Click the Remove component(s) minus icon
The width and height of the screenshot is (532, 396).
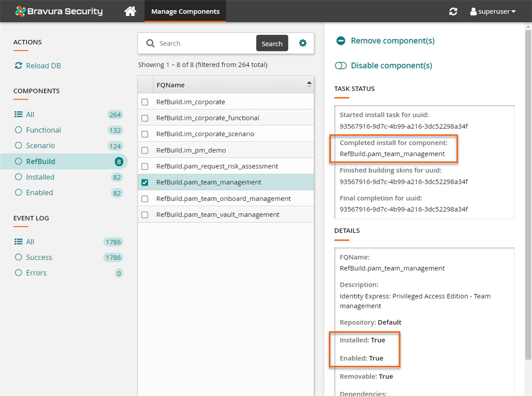coord(341,41)
